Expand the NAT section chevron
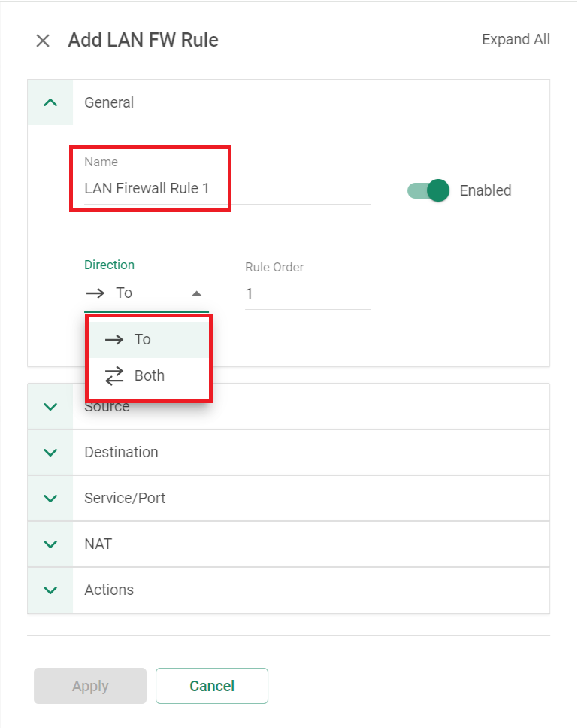Screen dimensions: 581x728 [x=50, y=544]
